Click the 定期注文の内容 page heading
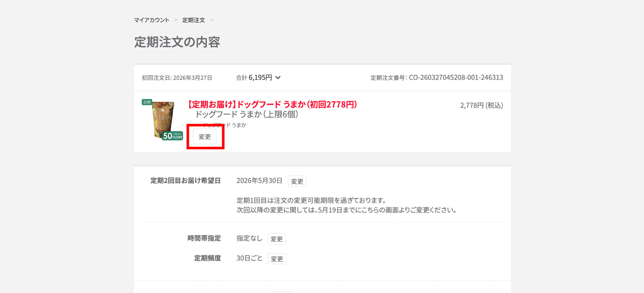644x293 pixels. pyautogui.click(x=177, y=42)
